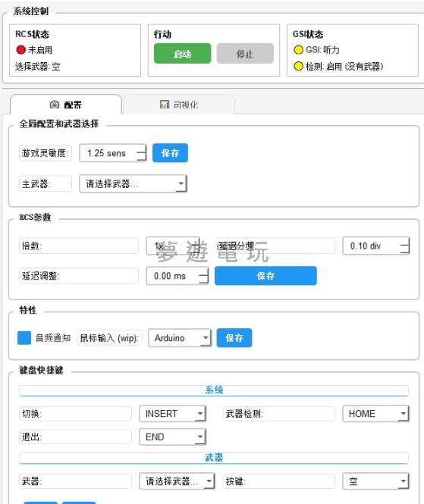
Task: Click the gray 停止 button
Action: tap(245, 53)
